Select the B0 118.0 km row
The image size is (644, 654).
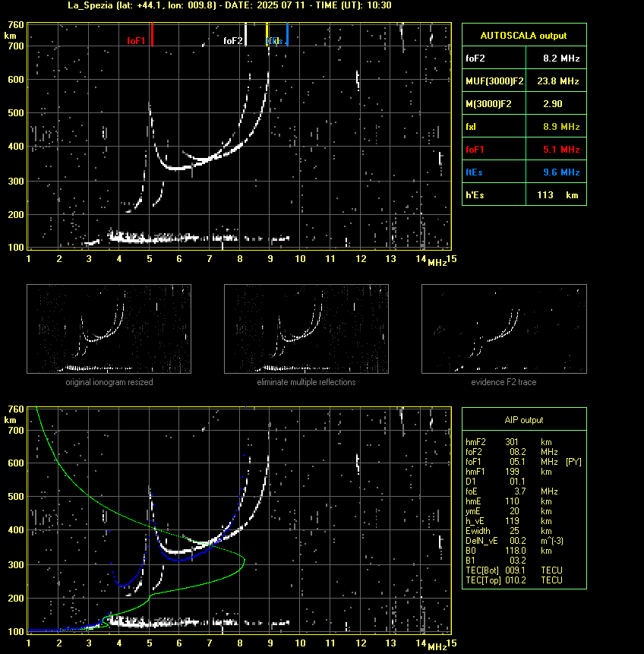click(509, 551)
